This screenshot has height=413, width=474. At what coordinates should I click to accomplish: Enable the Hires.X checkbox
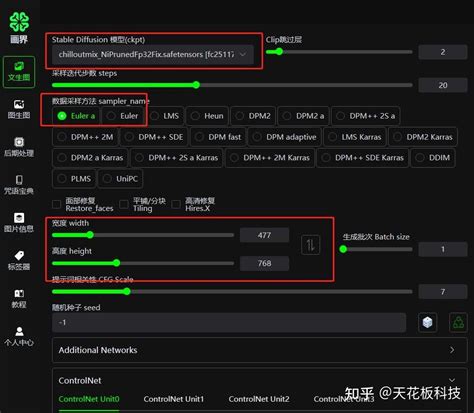point(176,204)
